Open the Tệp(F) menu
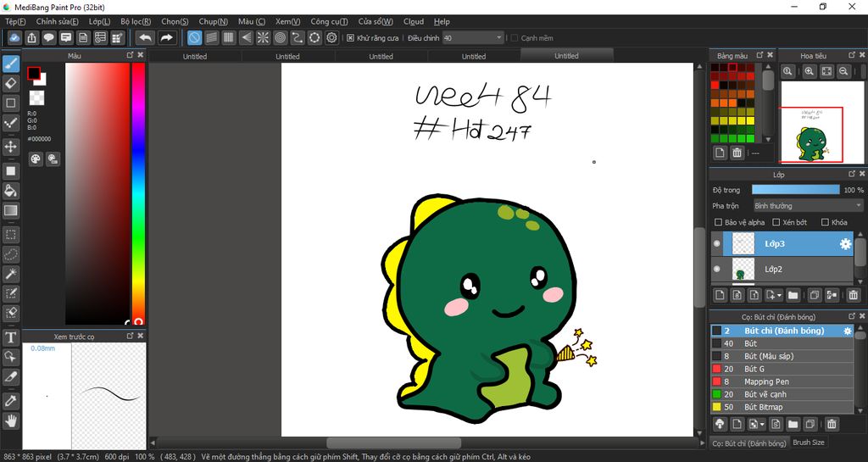Viewport: 868px width, 462px height. pyautogui.click(x=15, y=21)
